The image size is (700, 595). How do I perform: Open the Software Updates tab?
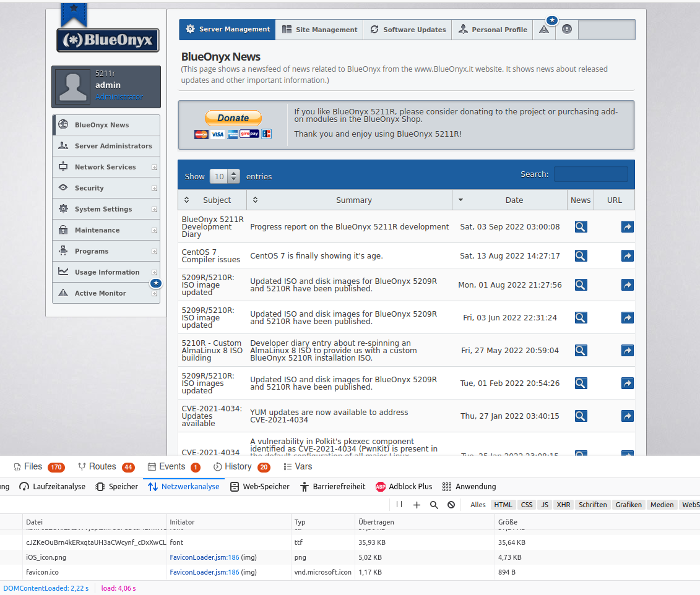point(408,30)
